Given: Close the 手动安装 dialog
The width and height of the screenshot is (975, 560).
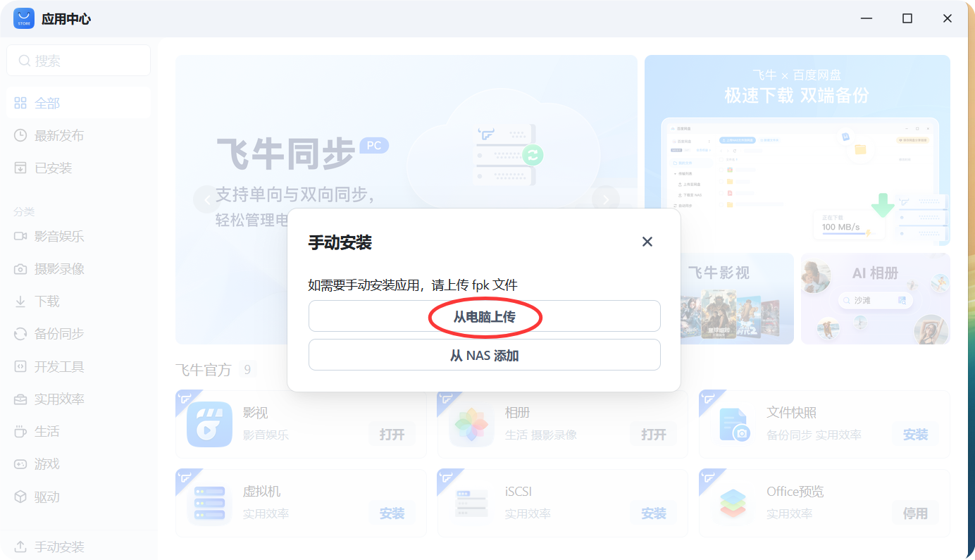Looking at the screenshot, I should 647,241.
